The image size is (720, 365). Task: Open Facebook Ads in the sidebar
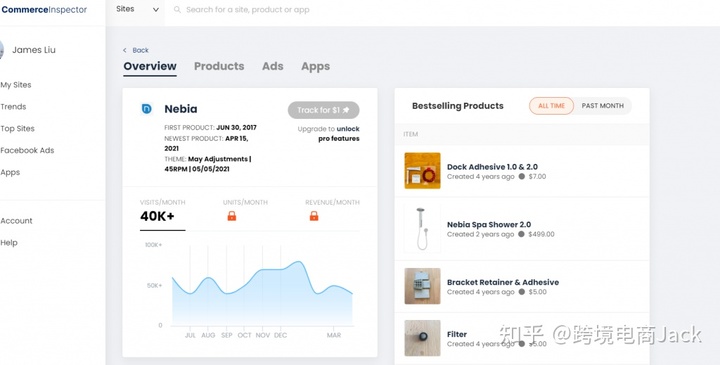click(27, 150)
